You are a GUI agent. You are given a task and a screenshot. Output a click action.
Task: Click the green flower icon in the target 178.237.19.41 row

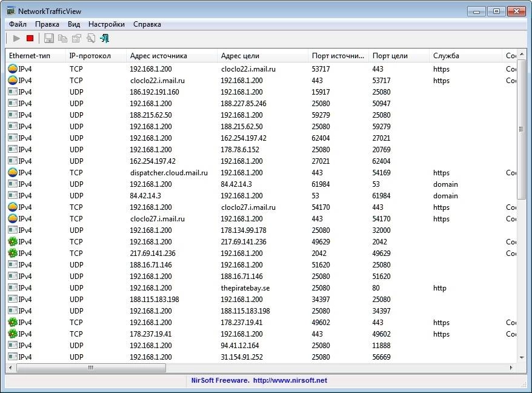click(13, 323)
